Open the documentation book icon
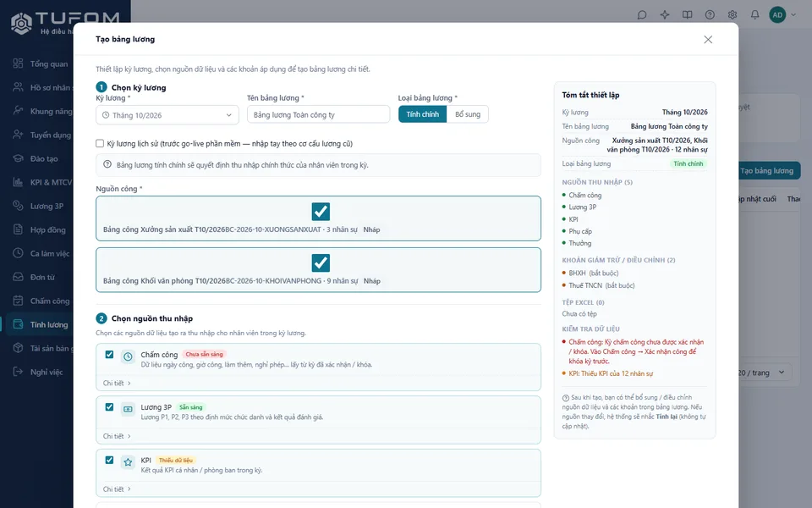812x508 pixels. [687, 15]
